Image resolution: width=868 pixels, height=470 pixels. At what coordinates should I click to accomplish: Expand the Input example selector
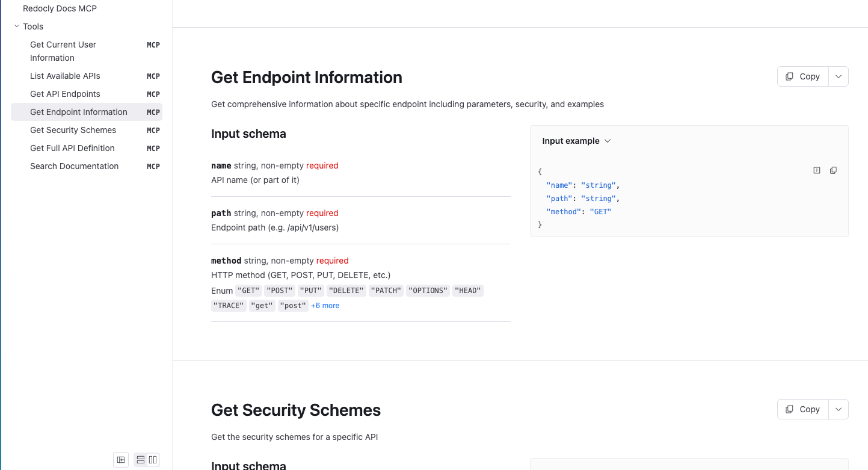pyautogui.click(x=576, y=141)
